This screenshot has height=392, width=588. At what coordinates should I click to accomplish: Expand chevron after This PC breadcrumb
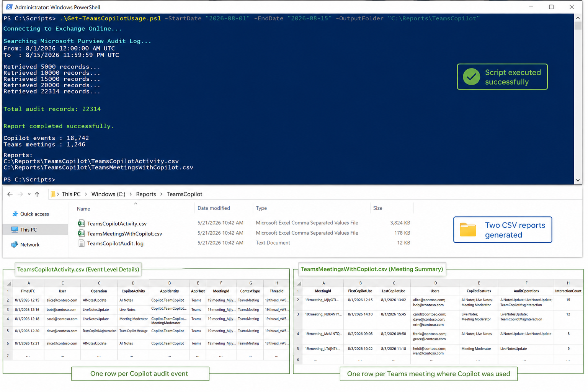[x=86, y=194]
